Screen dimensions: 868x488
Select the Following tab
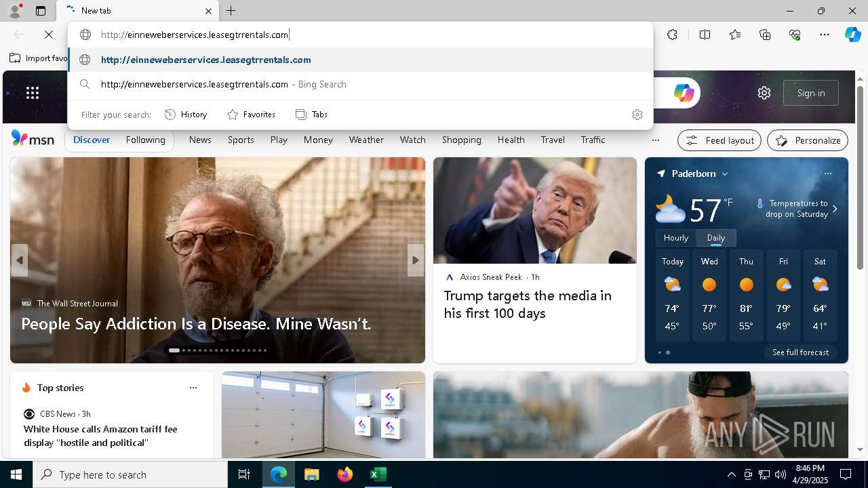pos(146,140)
